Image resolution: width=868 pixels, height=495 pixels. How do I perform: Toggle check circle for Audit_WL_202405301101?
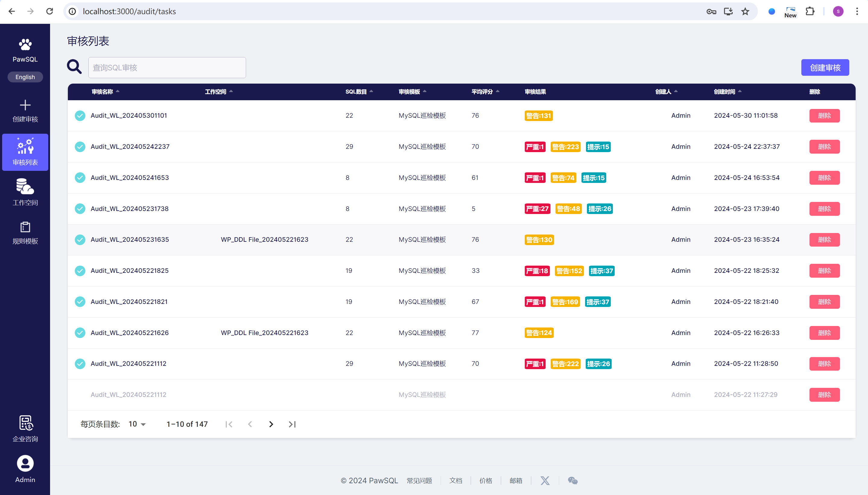pos(80,116)
